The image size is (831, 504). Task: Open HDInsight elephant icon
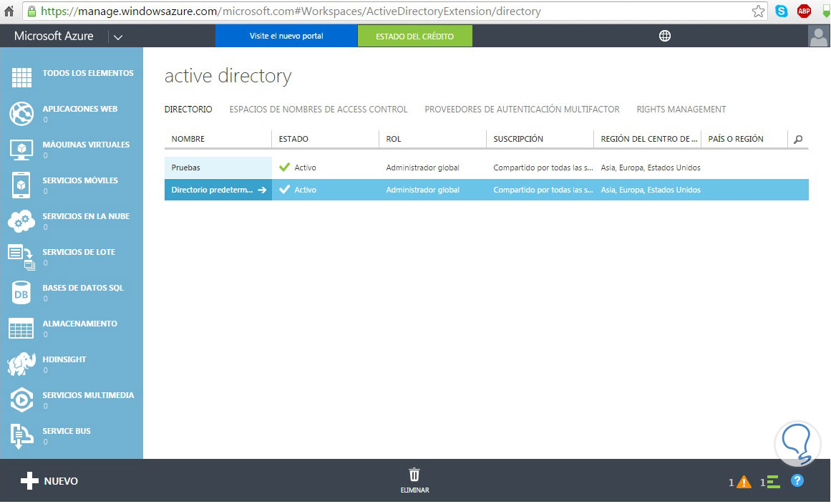(x=21, y=364)
